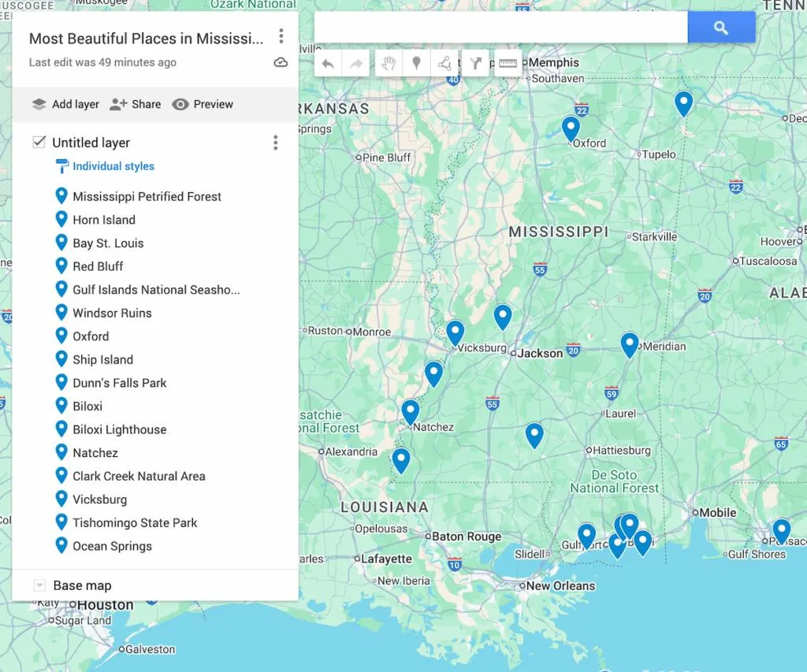Click the Share button

[x=136, y=105]
